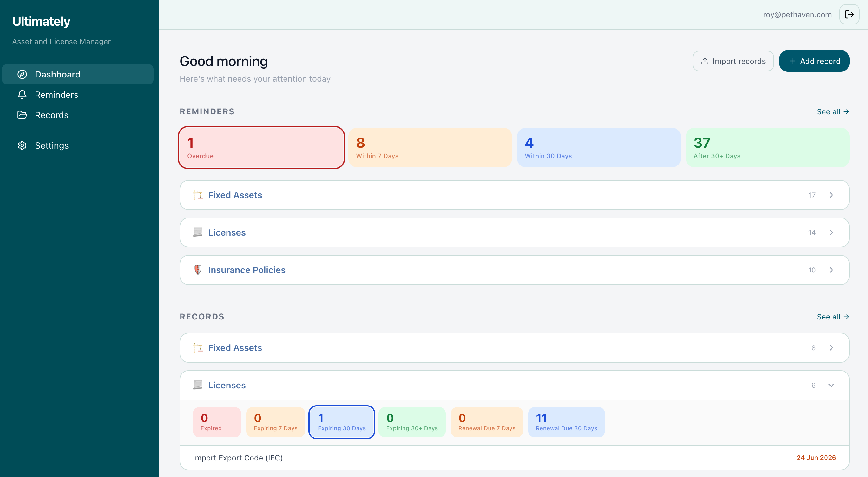Open Fixed Assets label under Records
The height and width of the screenshot is (477, 868).
coord(235,348)
